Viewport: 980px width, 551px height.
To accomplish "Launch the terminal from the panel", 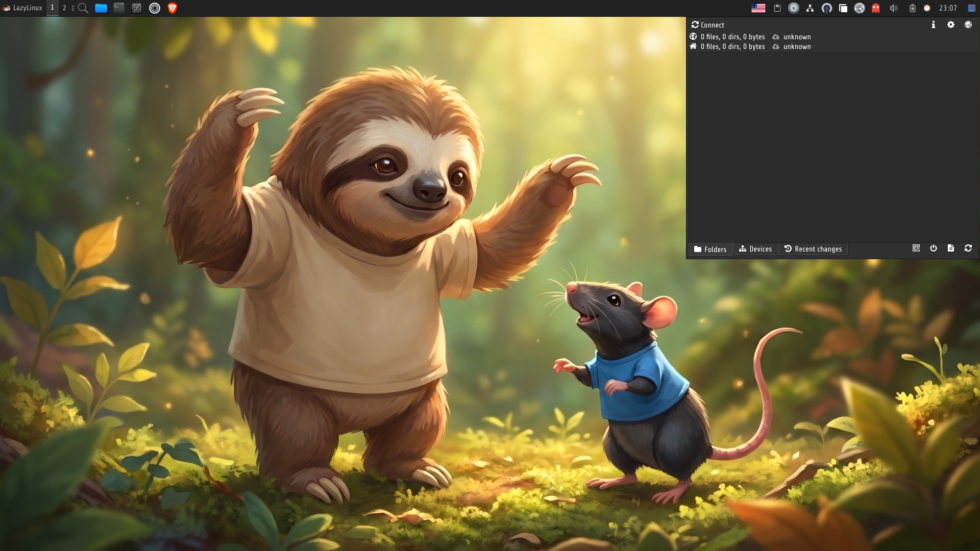I will pos(119,8).
